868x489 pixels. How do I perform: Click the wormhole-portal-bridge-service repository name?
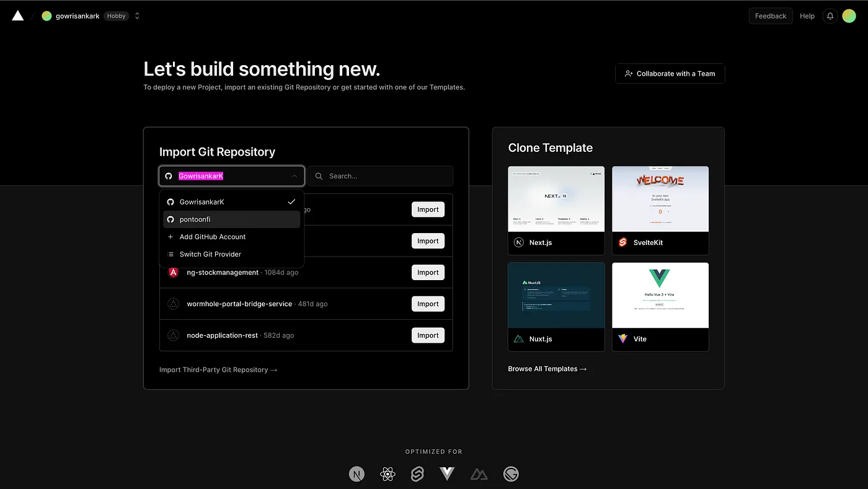pos(239,304)
